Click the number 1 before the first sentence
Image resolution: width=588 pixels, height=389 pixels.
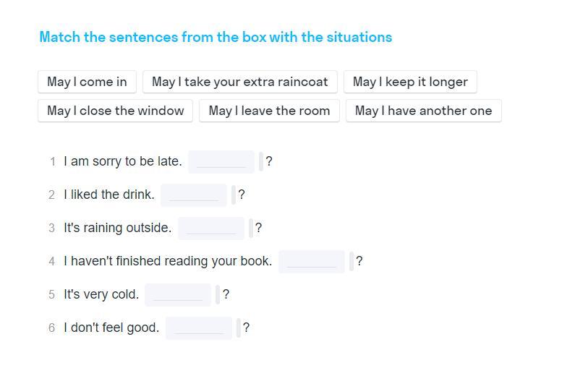(53, 162)
